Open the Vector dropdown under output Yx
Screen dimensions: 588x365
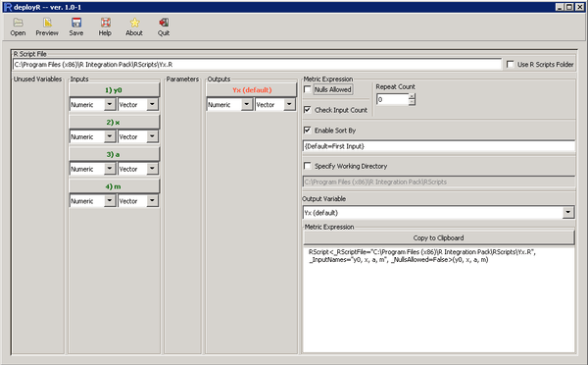289,104
